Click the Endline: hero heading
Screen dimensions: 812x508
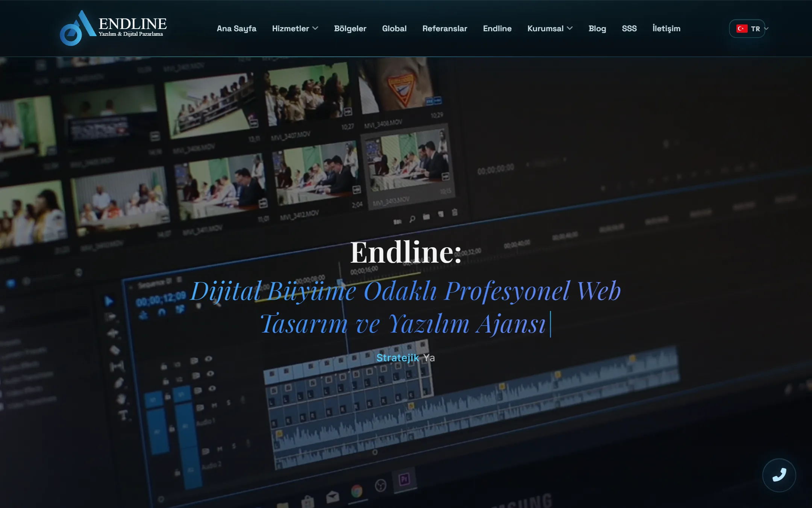406,252
